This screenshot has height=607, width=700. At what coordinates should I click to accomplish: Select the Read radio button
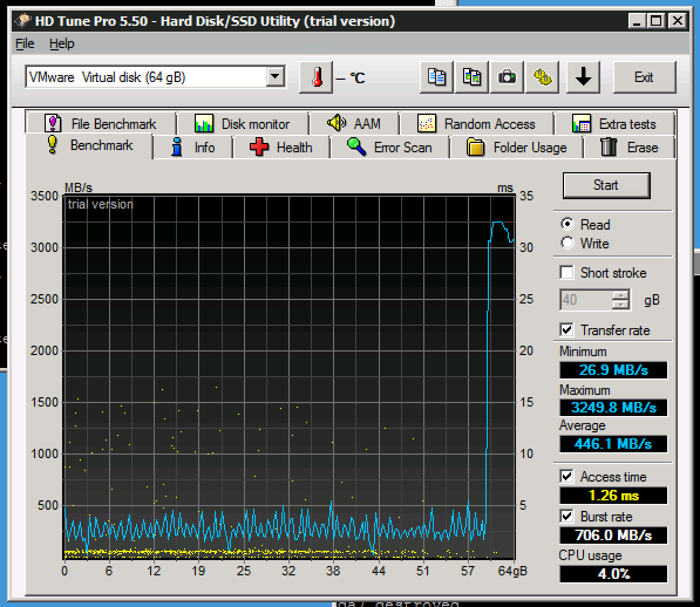pyautogui.click(x=568, y=224)
